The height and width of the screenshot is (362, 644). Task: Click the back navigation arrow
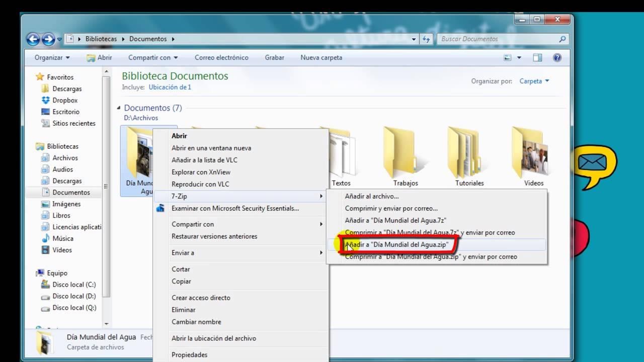point(34,39)
